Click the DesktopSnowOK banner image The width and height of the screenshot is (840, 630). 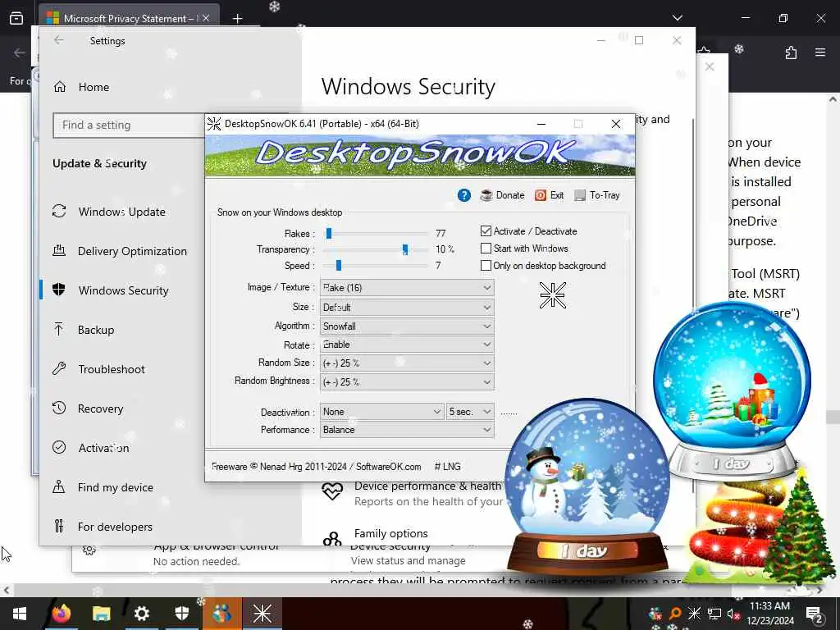pos(420,155)
